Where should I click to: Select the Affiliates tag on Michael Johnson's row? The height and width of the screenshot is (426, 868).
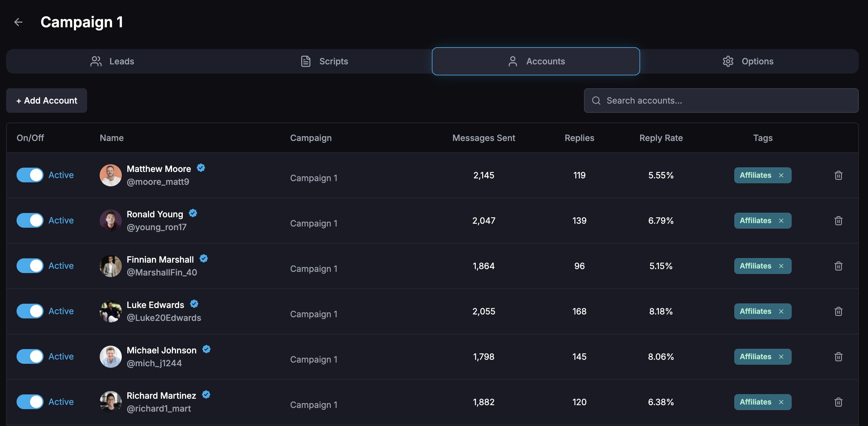[x=755, y=356]
